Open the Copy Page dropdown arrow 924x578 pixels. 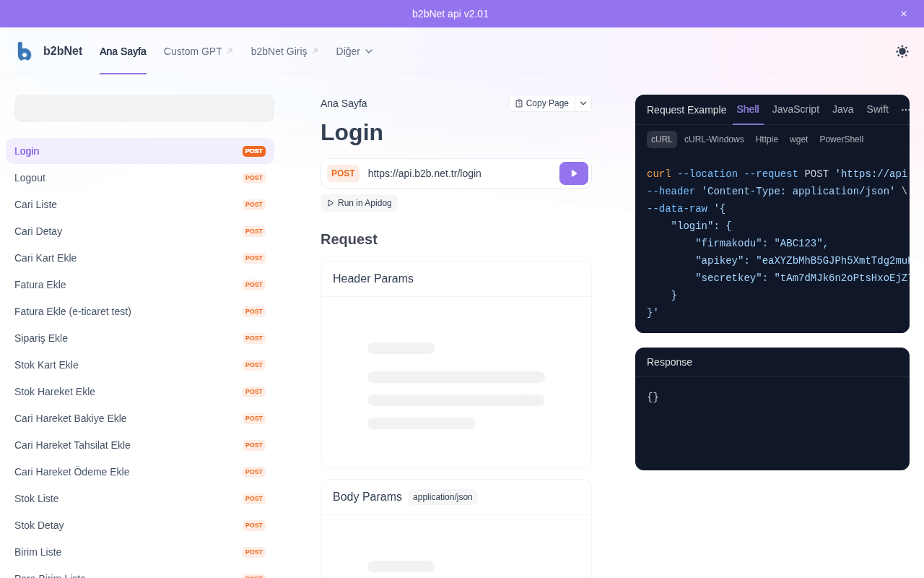click(583, 103)
